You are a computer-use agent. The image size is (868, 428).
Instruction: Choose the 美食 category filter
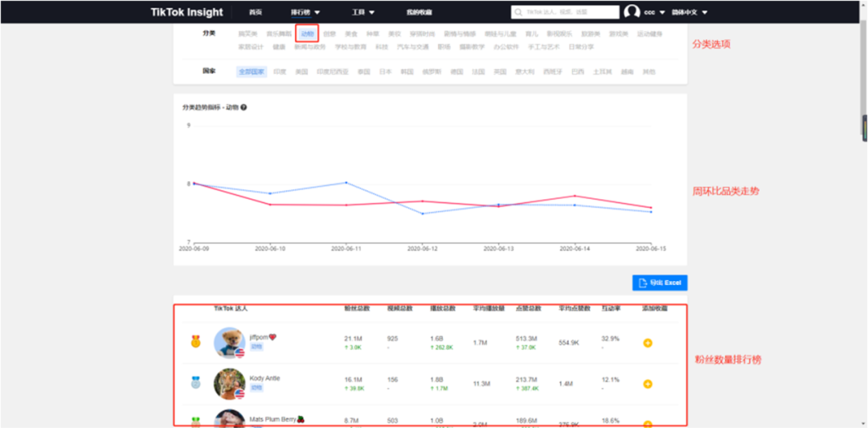tap(351, 34)
